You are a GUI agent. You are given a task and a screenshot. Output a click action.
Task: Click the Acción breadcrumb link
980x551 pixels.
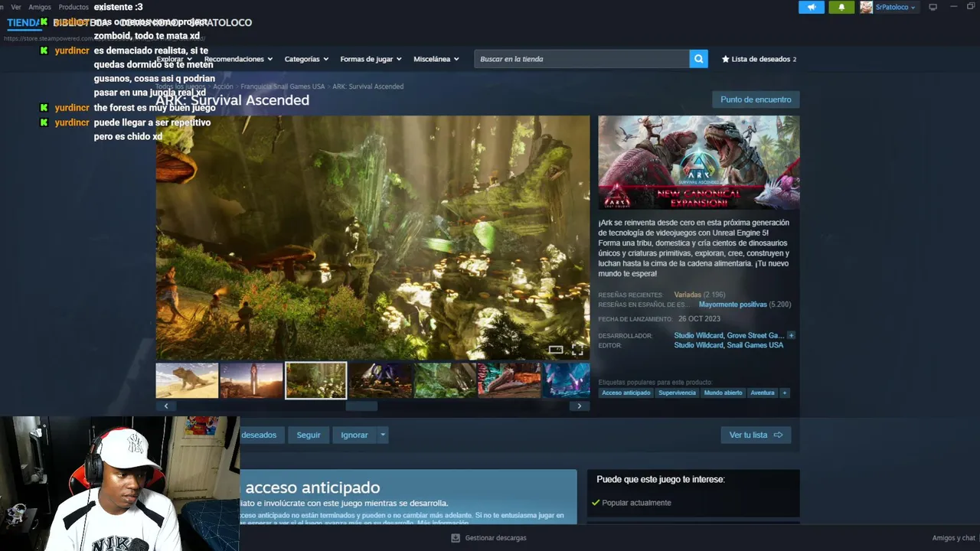point(223,86)
